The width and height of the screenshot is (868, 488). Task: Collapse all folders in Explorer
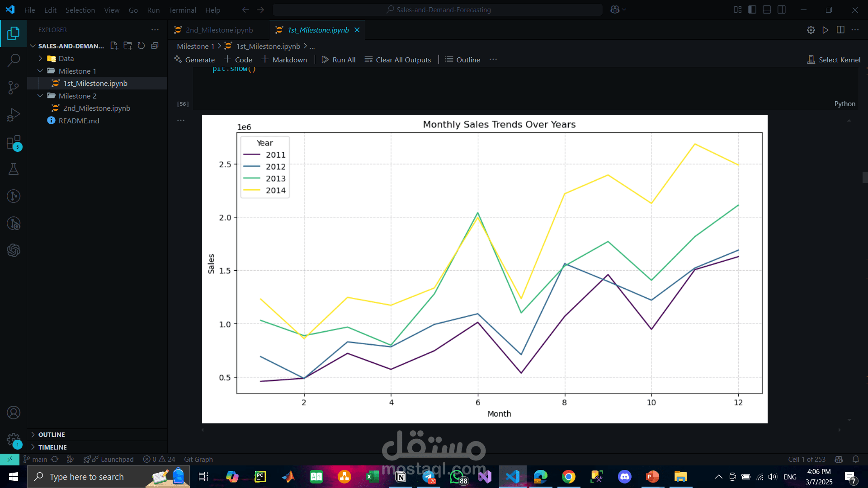tap(155, 46)
